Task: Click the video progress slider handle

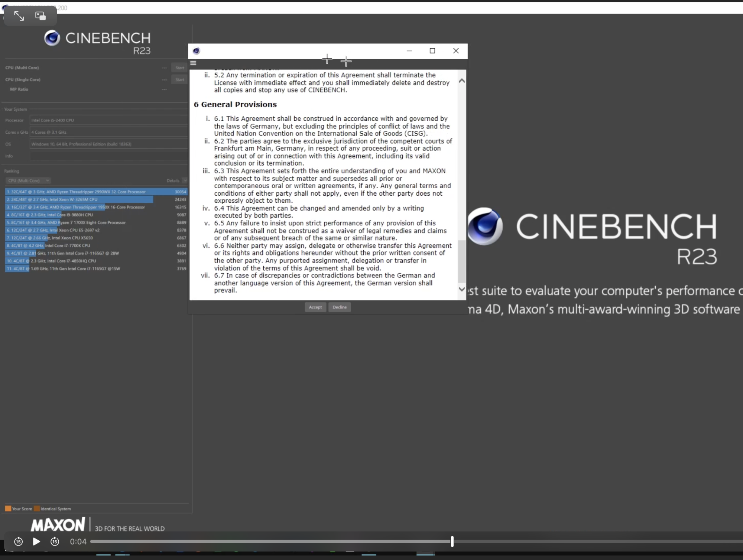Action: [452, 541]
